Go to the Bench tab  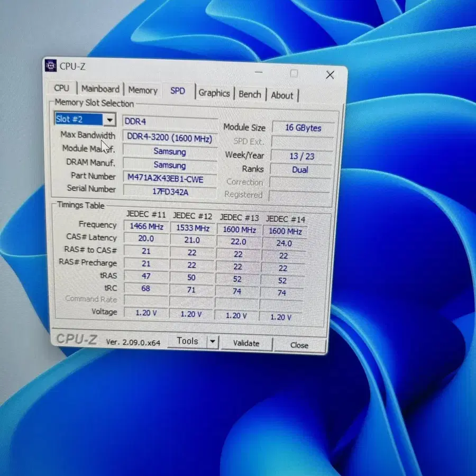[250, 94]
